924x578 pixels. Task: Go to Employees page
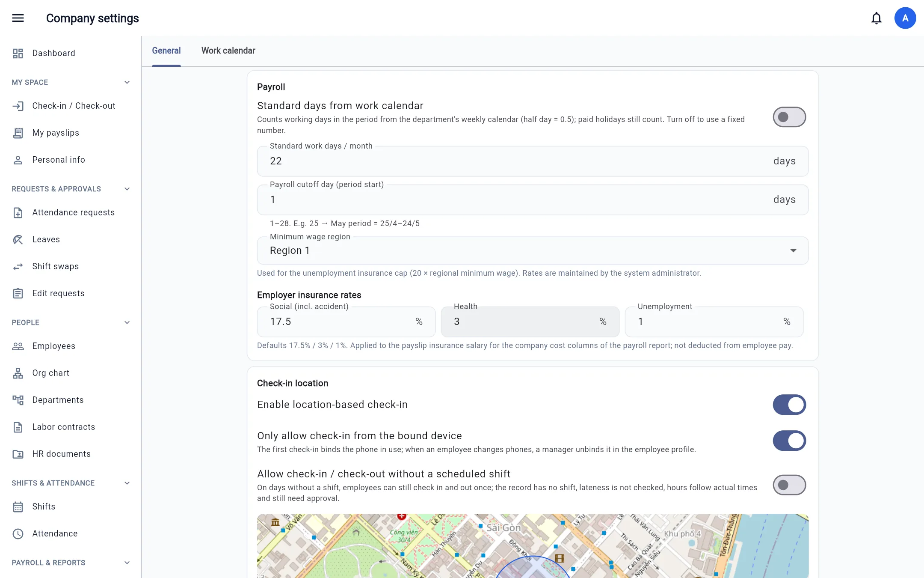[71, 346]
